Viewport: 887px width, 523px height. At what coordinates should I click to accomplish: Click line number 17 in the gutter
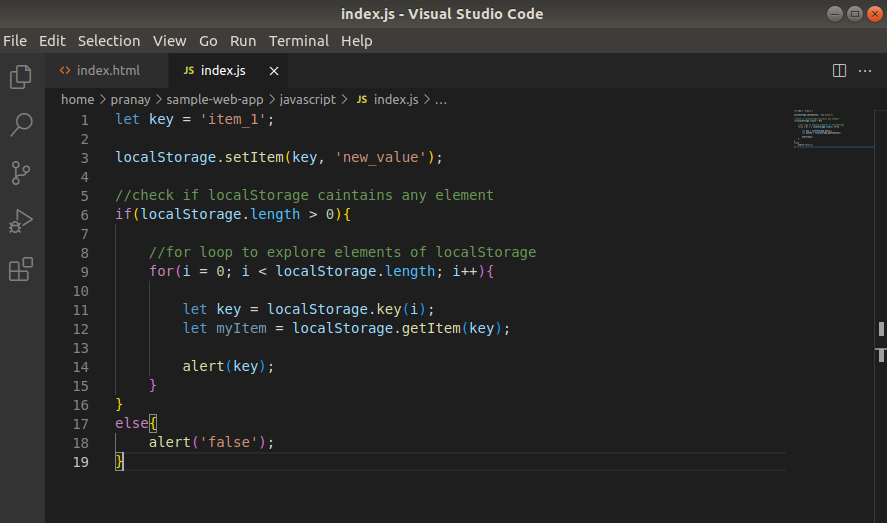[81, 424]
